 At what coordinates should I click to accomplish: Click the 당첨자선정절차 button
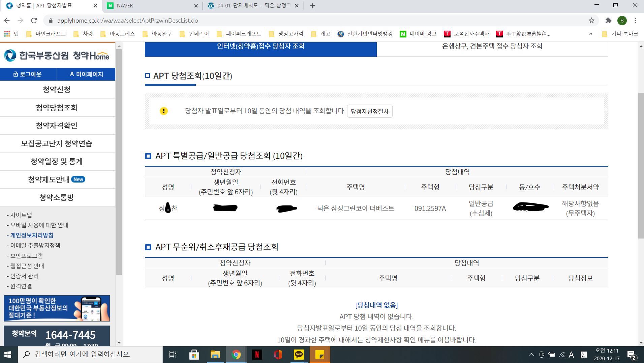click(x=370, y=111)
